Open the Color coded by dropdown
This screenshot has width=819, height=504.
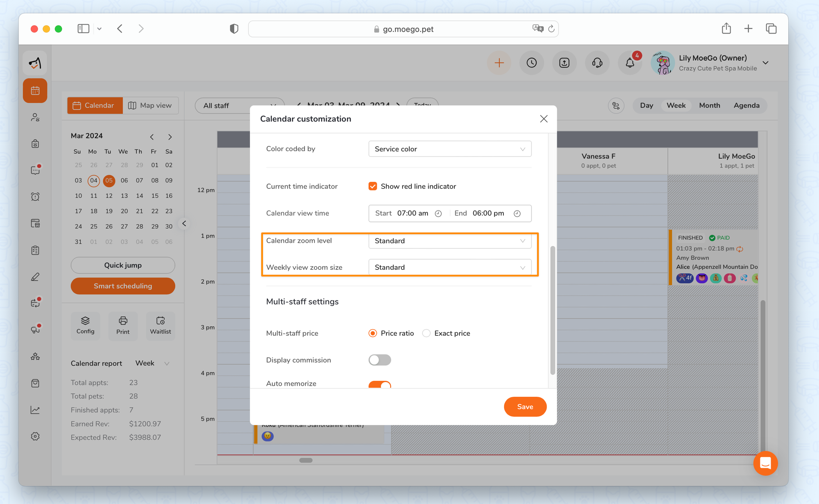[450, 149]
